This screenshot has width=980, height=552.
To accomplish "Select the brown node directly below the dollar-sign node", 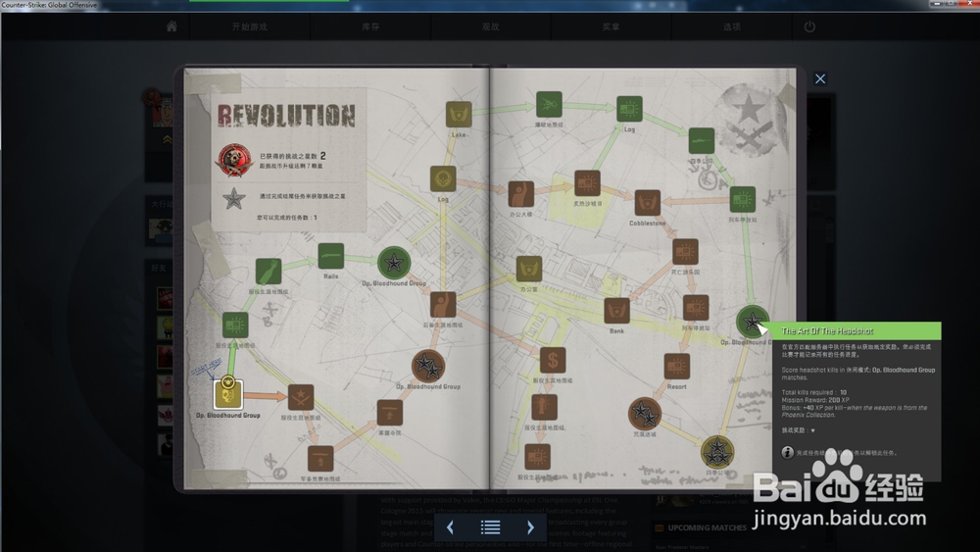I will [x=544, y=408].
